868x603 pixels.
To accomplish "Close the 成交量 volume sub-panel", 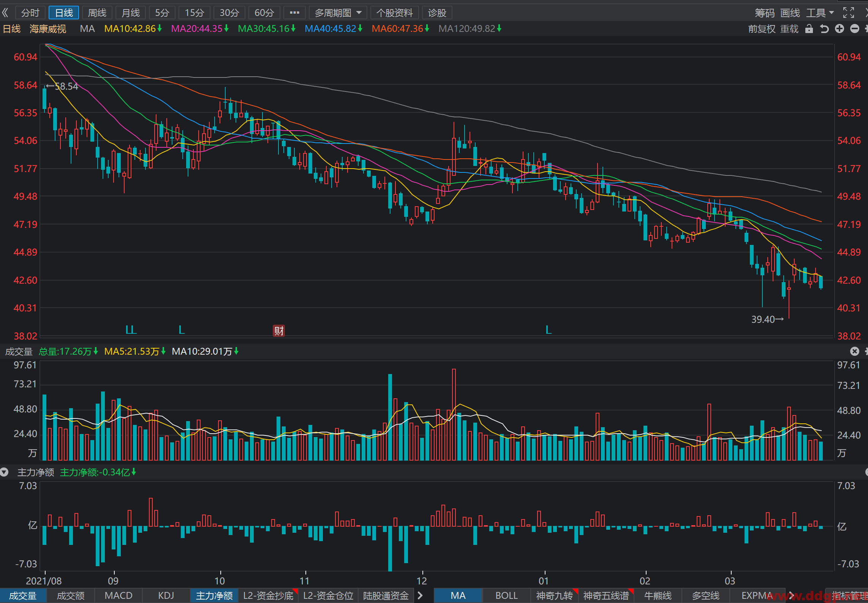I will click(x=855, y=351).
